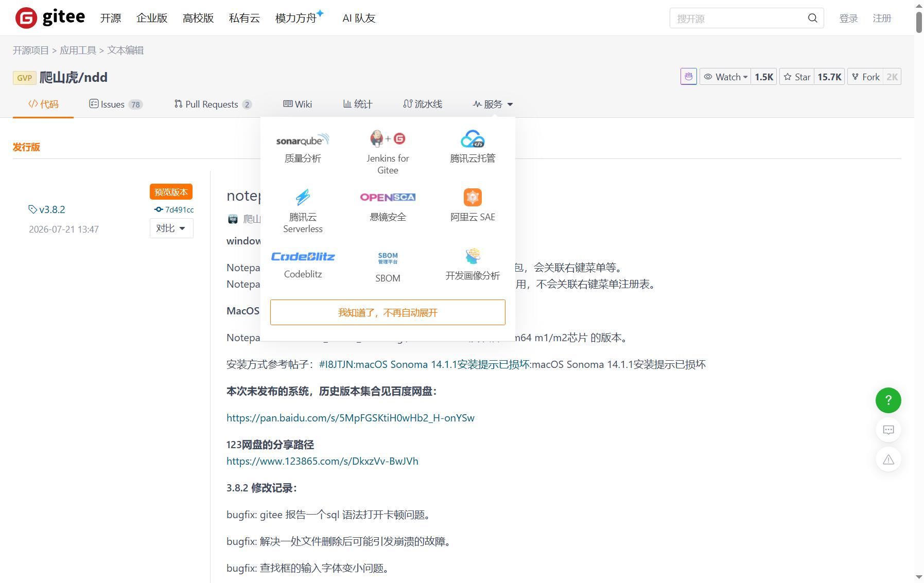This screenshot has height=583, width=924.
Task: Open the SonarQube quality analysis service
Action: point(303,148)
